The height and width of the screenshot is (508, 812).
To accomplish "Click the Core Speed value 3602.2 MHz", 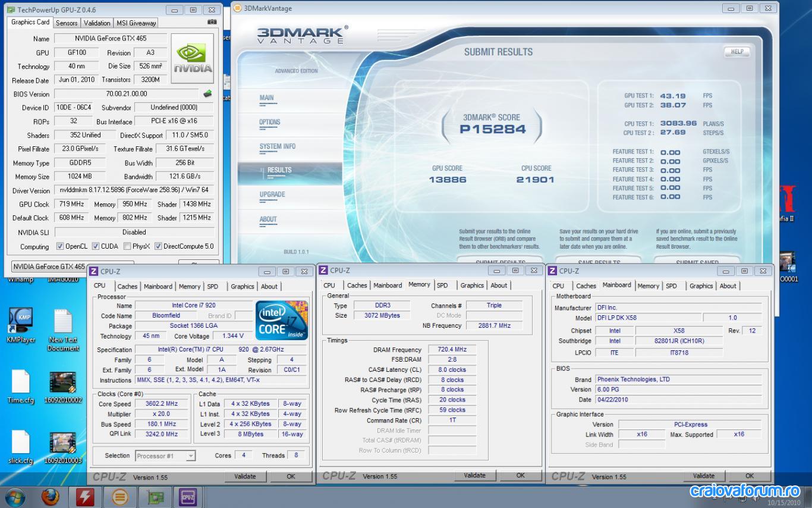I will point(162,404).
